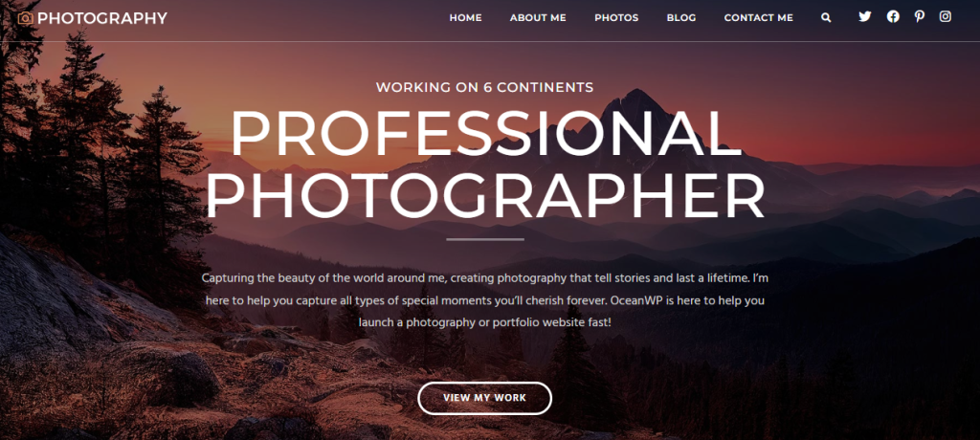Click the camera logo icon
The width and height of the screenshot is (980, 440).
click(x=25, y=18)
